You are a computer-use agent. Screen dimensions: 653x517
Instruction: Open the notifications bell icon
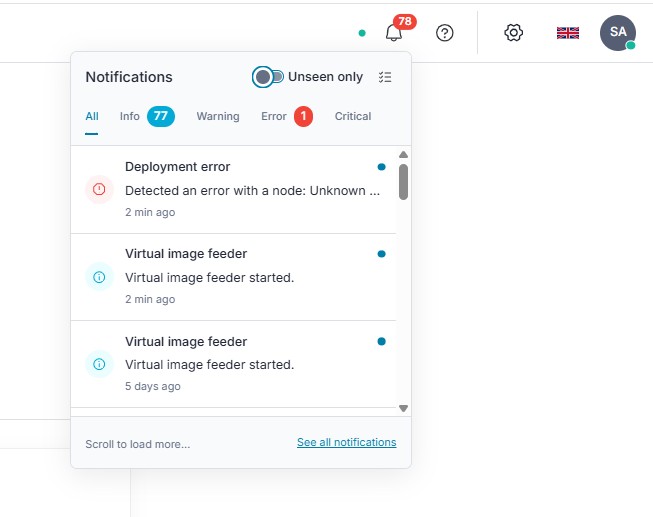click(x=394, y=33)
